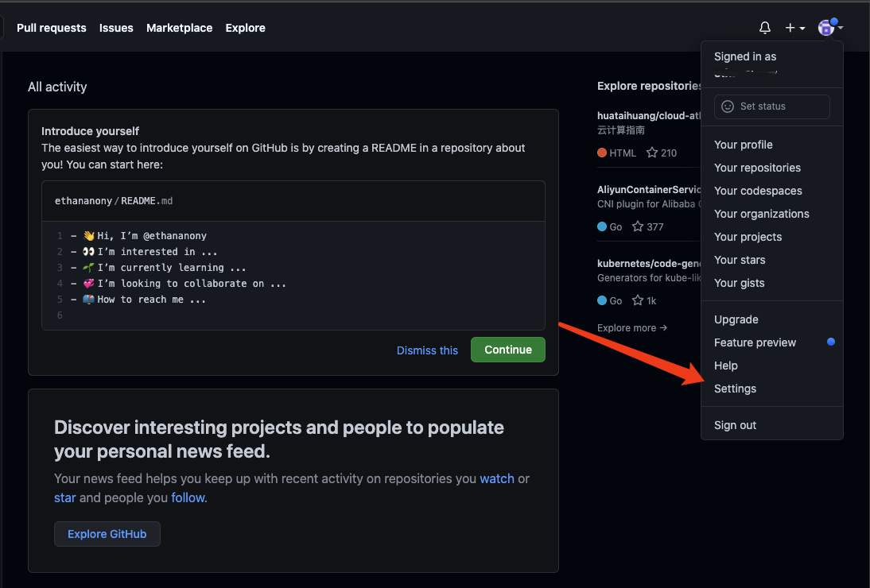Star the AliyunContainerService Go repository
This screenshot has height=588, width=870.
(x=638, y=226)
